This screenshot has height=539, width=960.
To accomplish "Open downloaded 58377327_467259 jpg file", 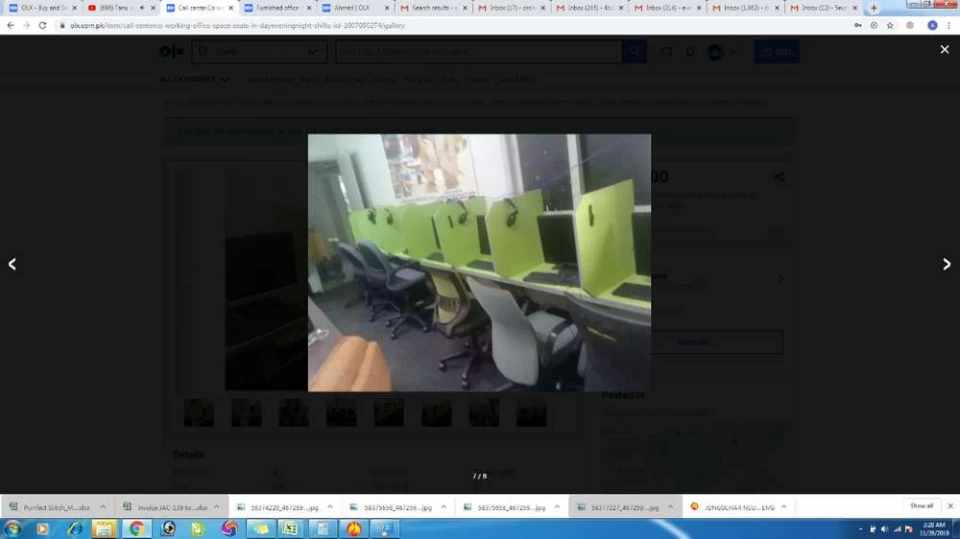I will tap(619, 507).
